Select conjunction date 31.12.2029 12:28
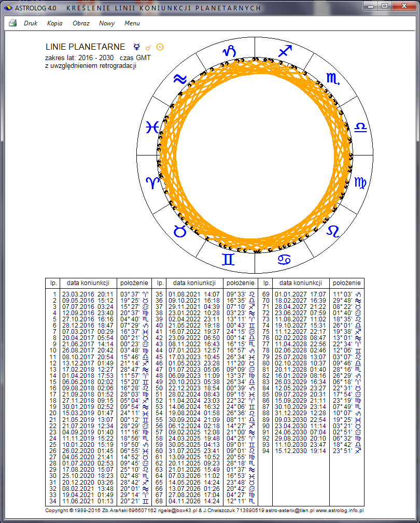 [x=300, y=413]
